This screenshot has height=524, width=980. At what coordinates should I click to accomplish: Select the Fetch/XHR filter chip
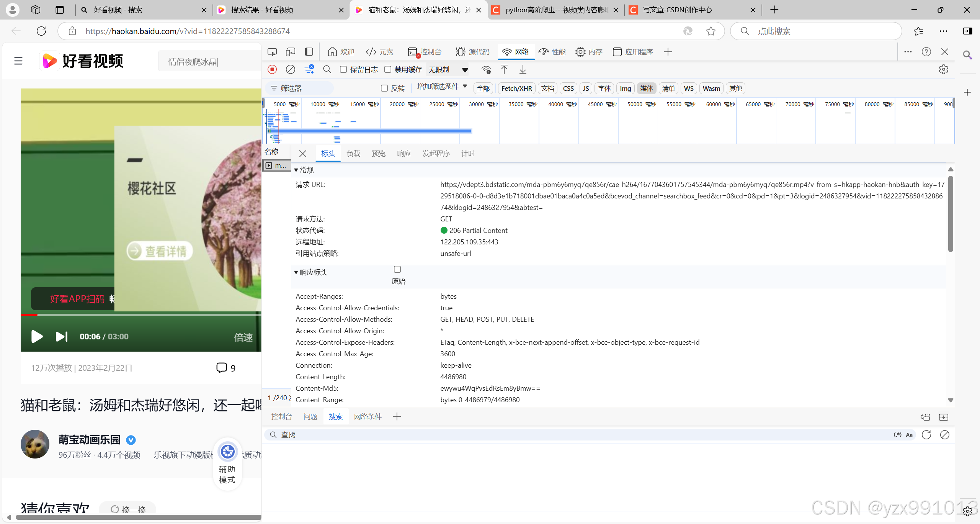[516, 88]
